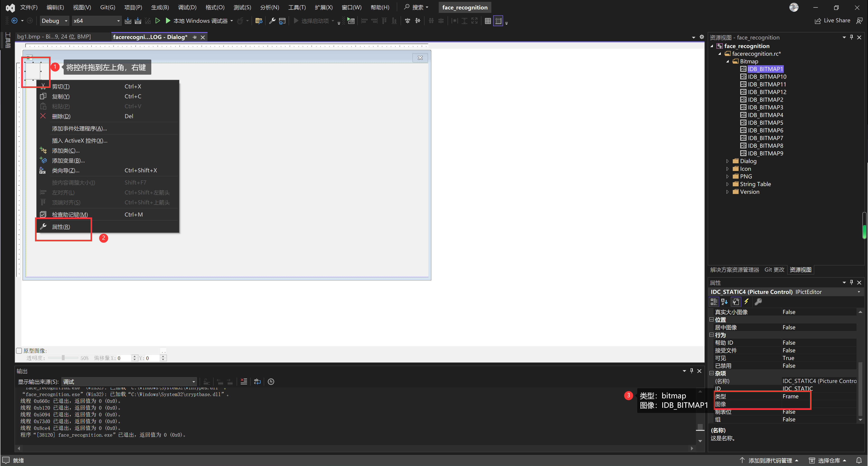Clear all output in the 输出 window

pyautogui.click(x=244, y=381)
